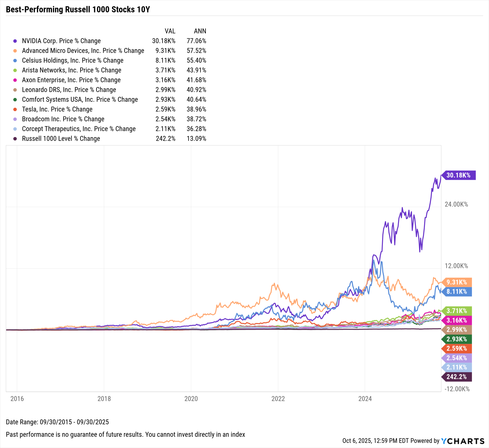The height and width of the screenshot is (448, 489).
Task: Click the Corcept Therapeutics legend label
Action: [79, 129]
